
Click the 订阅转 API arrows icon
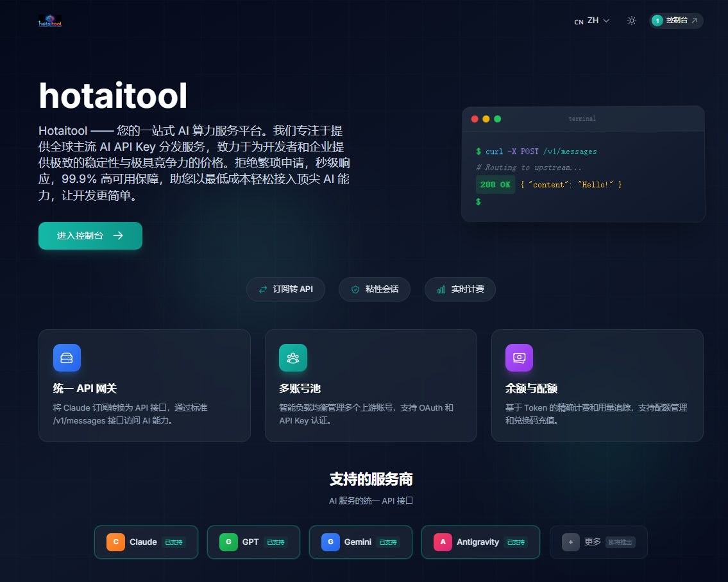(x=263, y=289)
